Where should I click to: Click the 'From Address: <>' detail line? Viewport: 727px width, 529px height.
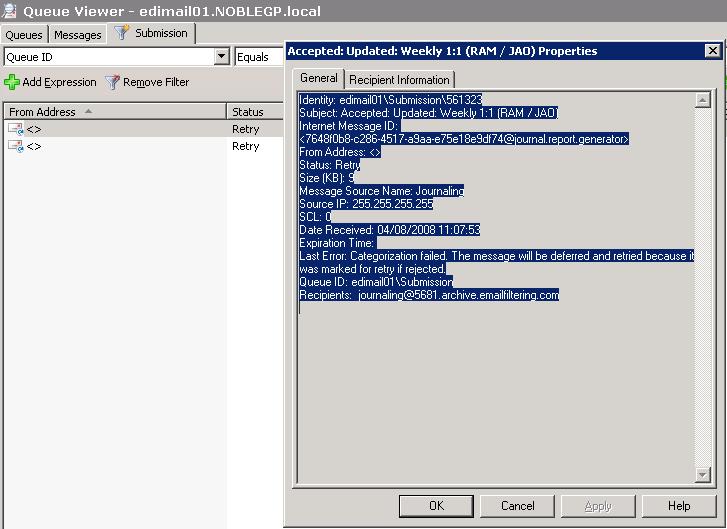340,152
